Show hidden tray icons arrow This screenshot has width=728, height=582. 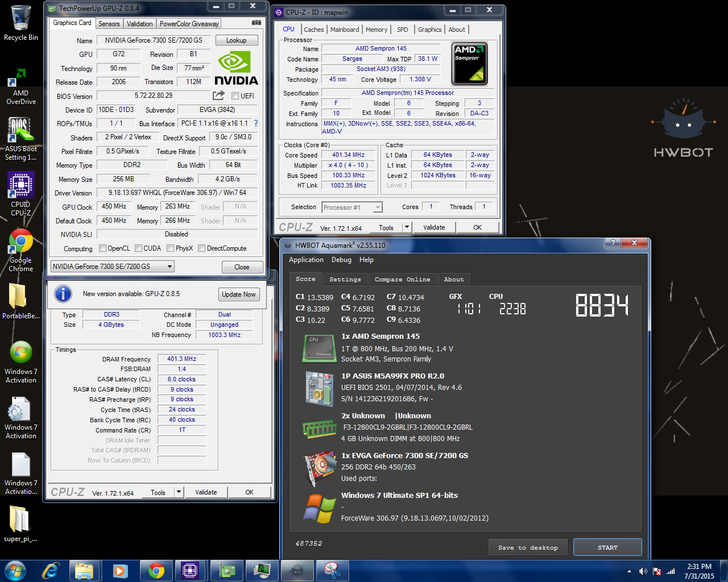(629, 571)
